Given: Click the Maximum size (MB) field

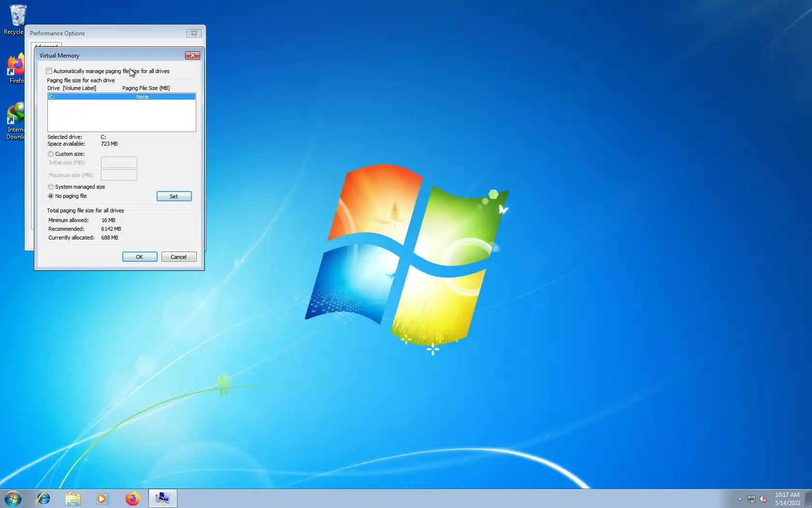Looking at the screenshot, I should 119,175.
